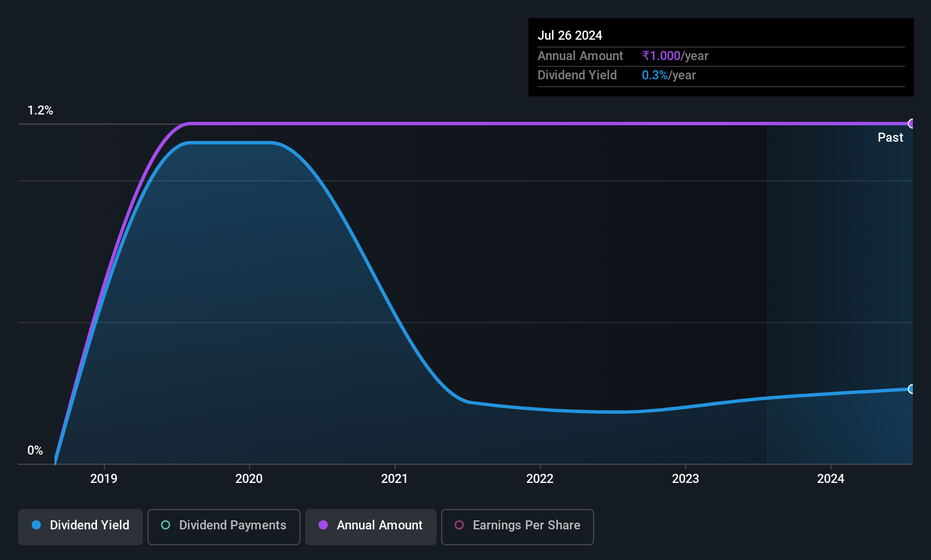Screen dimensions: 931x560
Task: Enable the Dividend Payments series
Action: point(223,527)
